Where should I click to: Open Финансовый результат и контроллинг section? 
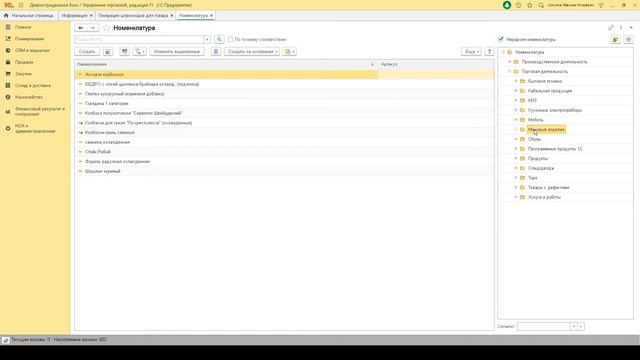(x=39, y=111)
